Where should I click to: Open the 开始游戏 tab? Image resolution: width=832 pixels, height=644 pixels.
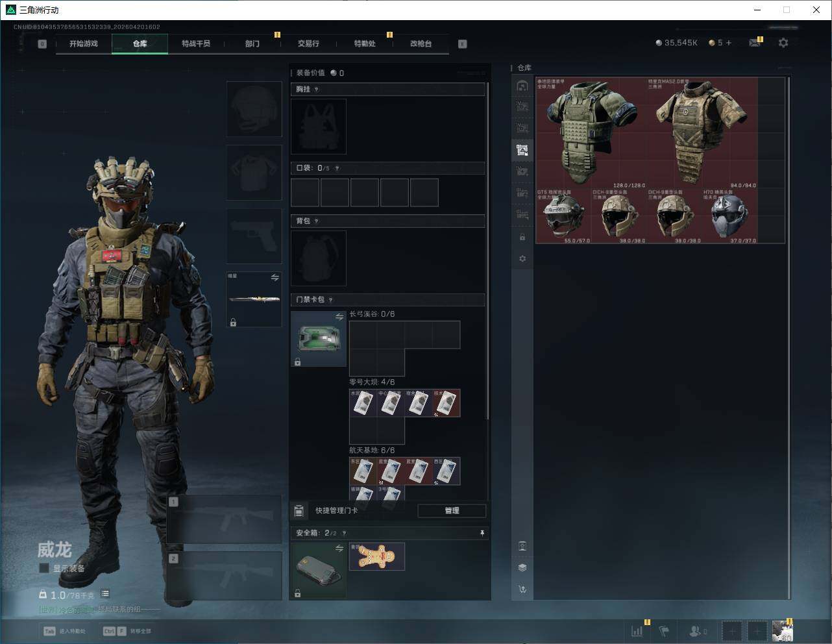[84, 43]
